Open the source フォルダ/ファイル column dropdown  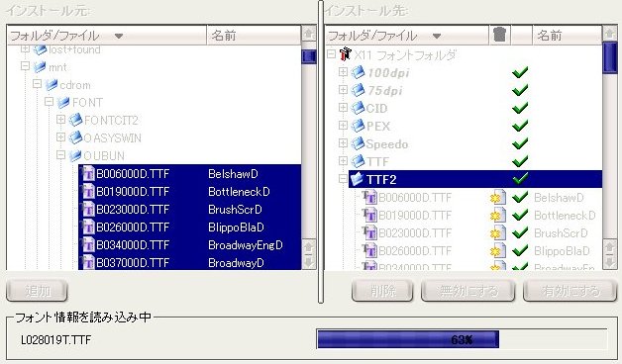[118, 36]
